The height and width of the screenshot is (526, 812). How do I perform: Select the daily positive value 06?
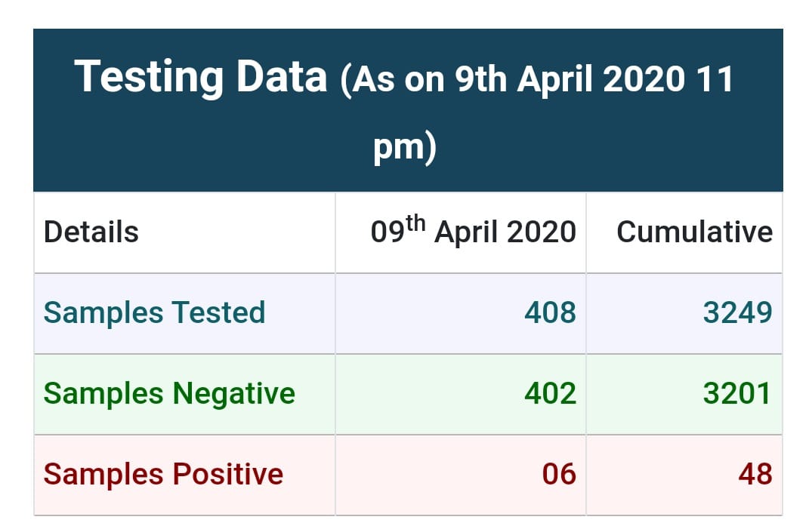coord(559,475)
